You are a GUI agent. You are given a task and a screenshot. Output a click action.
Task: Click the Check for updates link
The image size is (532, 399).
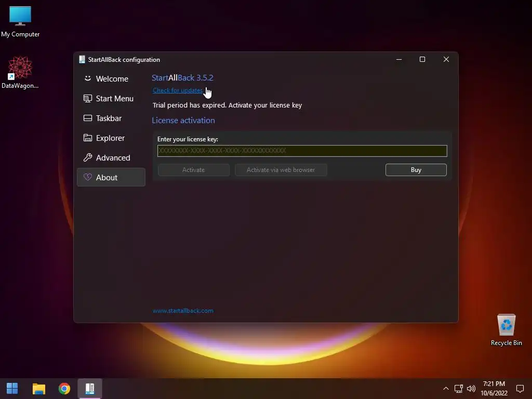178,90
